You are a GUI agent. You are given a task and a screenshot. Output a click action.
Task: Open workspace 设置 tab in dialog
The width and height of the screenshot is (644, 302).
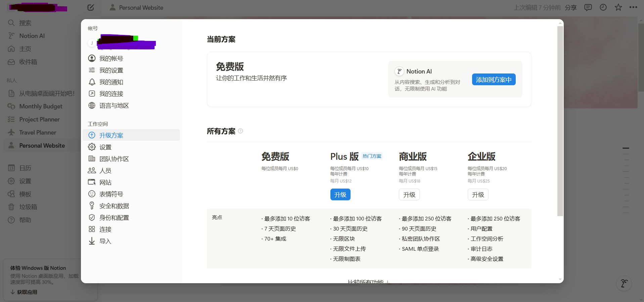click(131, 147)
